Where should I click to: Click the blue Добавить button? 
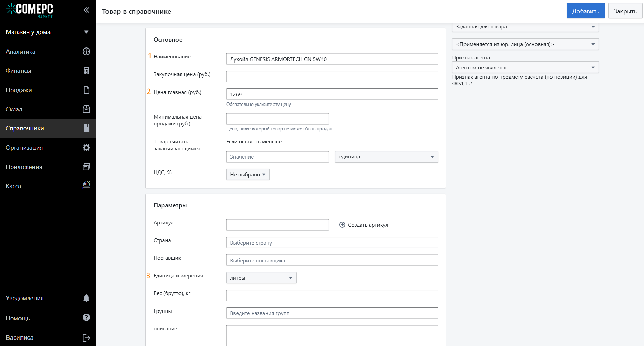pyautogui.click(x=586, y=11)
